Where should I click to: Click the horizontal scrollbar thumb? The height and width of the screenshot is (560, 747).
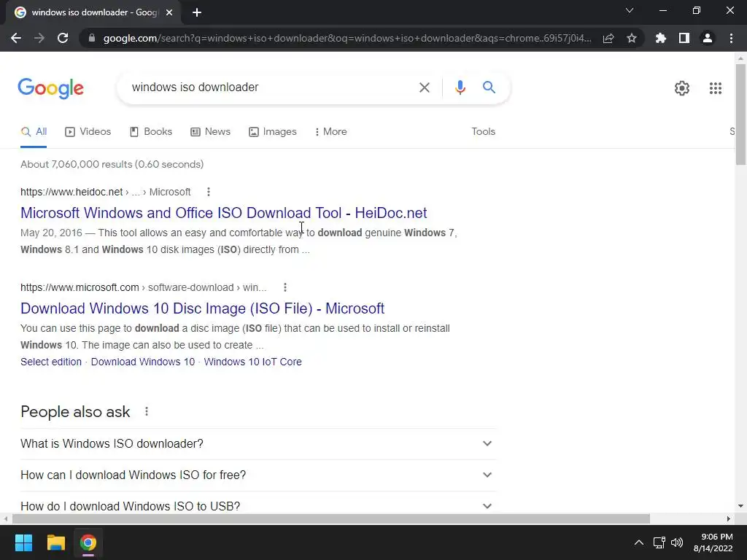[x=331, y=518]
